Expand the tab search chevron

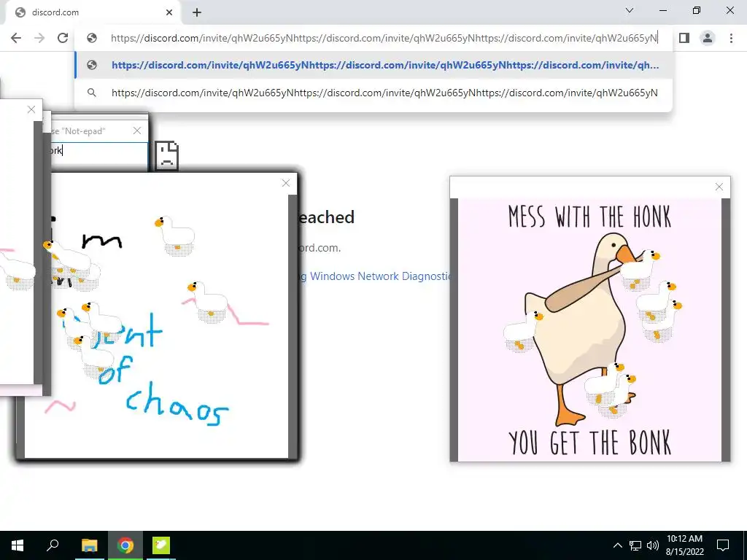pos(630,10)
